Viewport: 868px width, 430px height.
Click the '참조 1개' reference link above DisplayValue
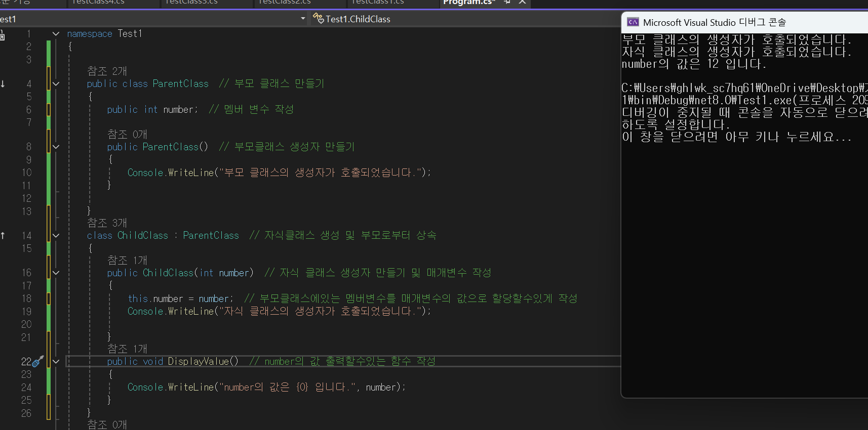coord(127,349)
